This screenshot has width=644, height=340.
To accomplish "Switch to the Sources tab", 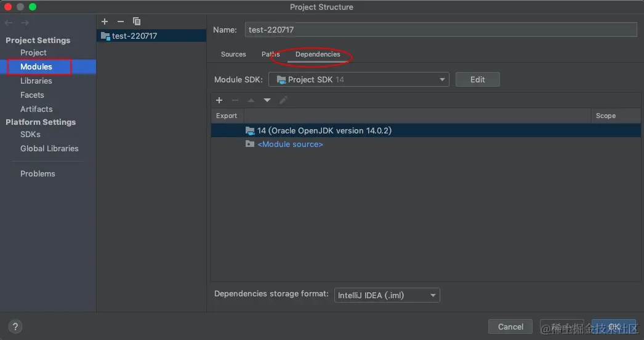I will 233,54.
